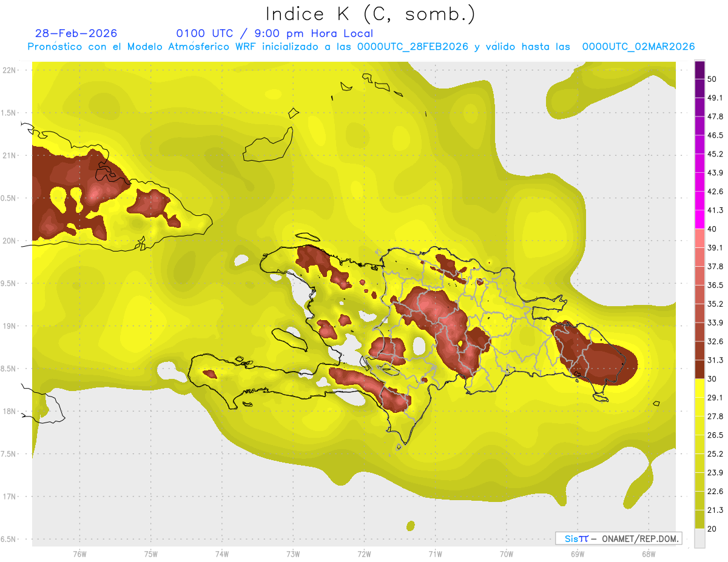The width and height of the screenshot is (728, 562).
Task: Click the longitude label '75W'
Action: click(x=151, y=554)
